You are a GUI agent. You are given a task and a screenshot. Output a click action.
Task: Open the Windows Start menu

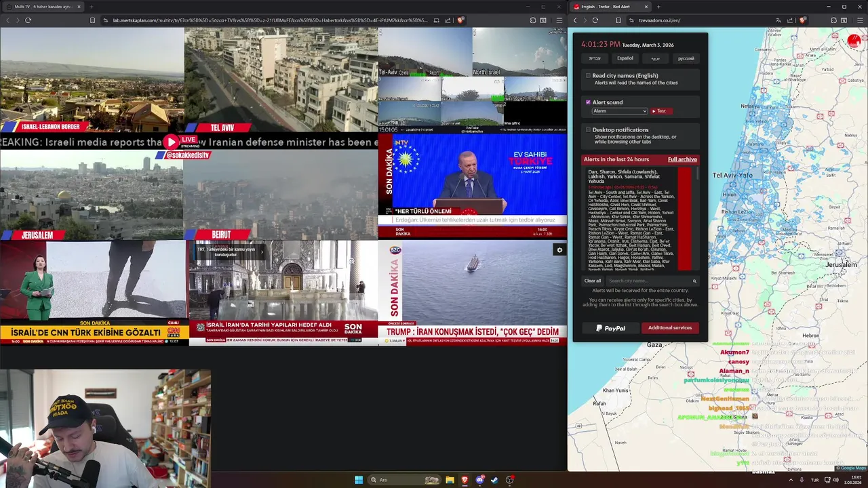[x=359, y=480]
